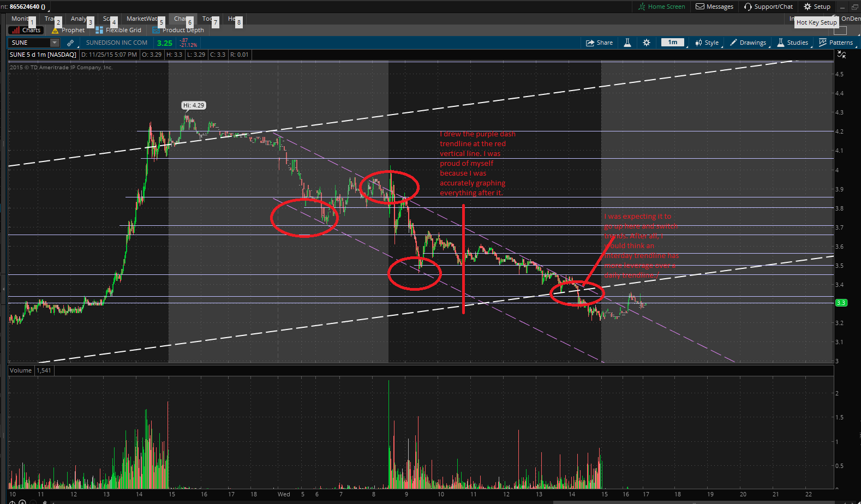Click the symbol link chain icon

click(x=70, y=43)
